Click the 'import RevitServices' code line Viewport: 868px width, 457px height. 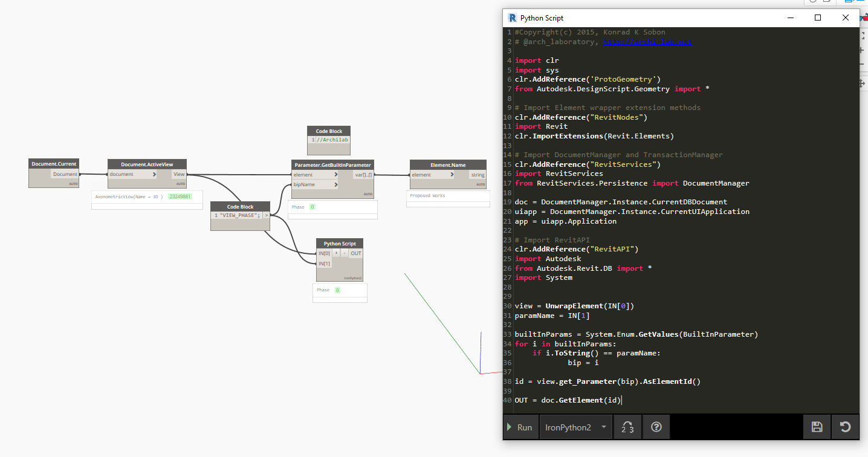point(559,173)
